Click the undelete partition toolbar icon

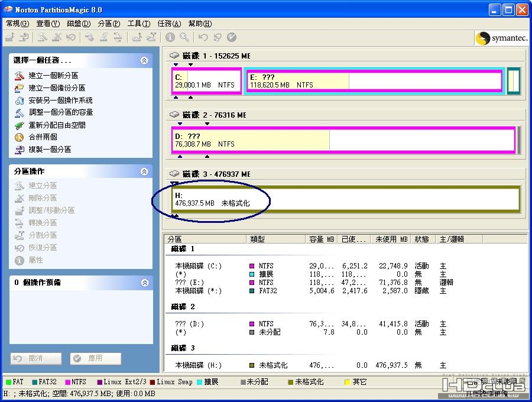point(71,37)
